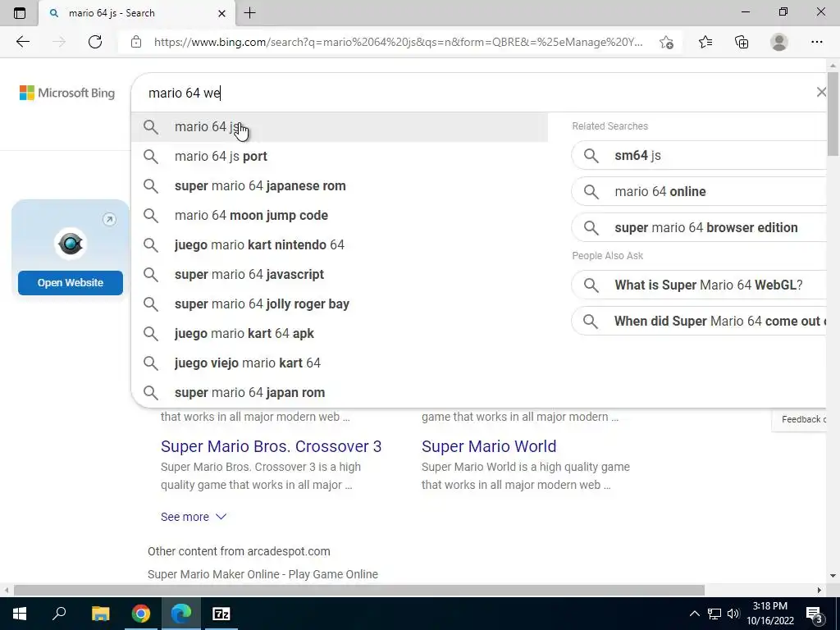Reload the page with Refresh icon
Screen dimensions: 840x630
(x=95, y=42)
